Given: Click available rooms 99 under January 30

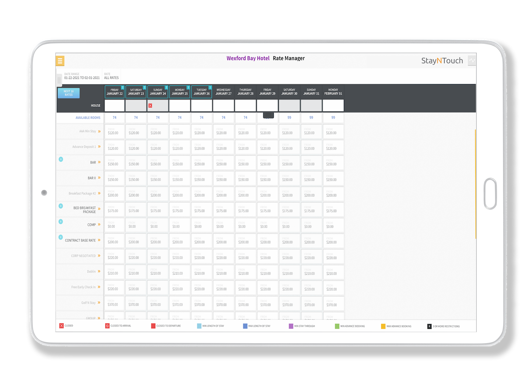Looking at the screenshot, I should 289,118.
